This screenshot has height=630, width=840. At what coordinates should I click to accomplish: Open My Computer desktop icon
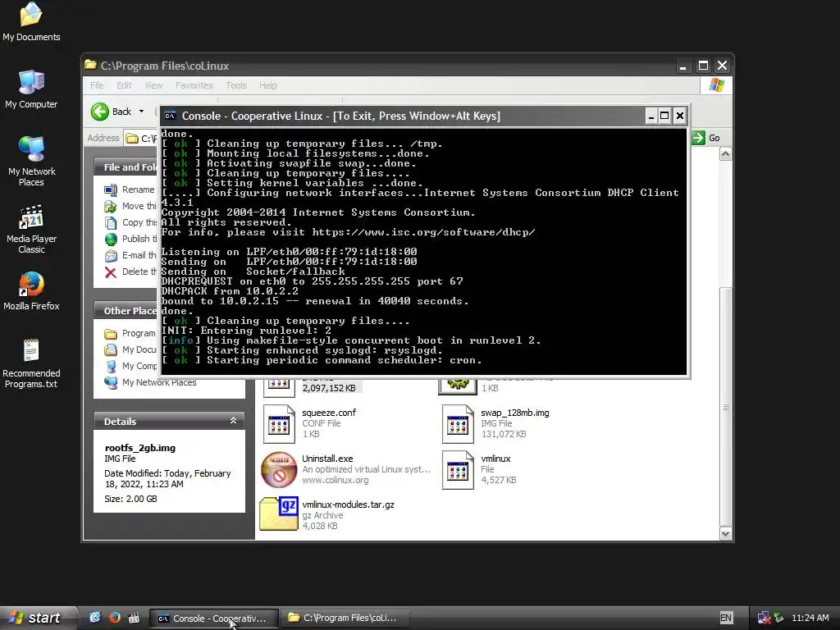[31, 82]
